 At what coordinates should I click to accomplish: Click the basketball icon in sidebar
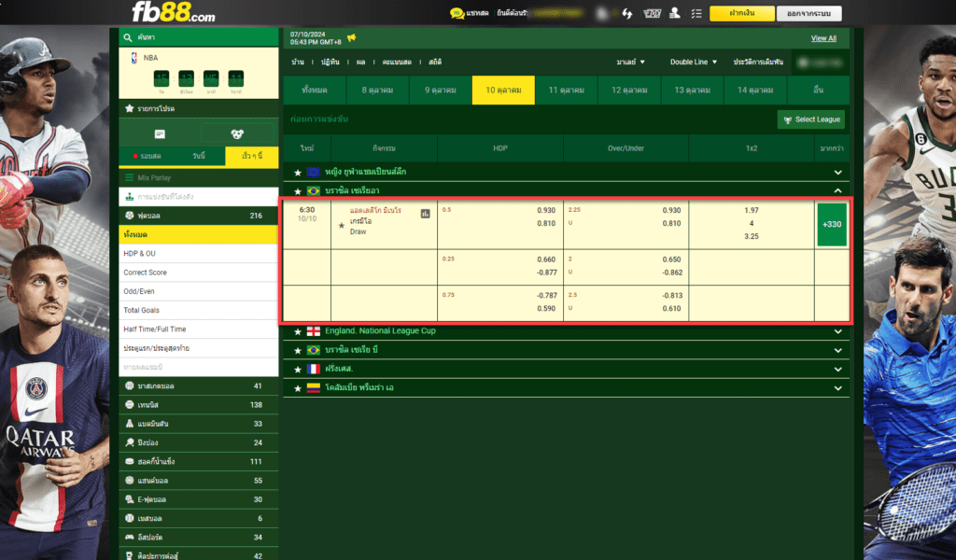129,385
